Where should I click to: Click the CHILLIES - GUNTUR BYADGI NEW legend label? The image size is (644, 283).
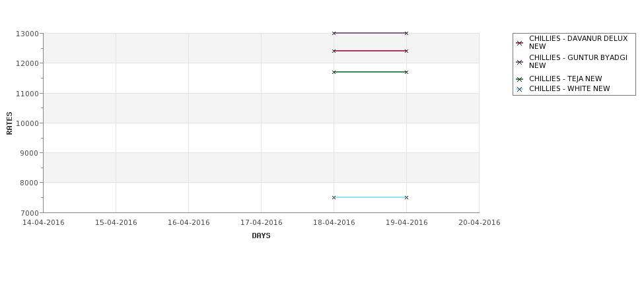579,61
